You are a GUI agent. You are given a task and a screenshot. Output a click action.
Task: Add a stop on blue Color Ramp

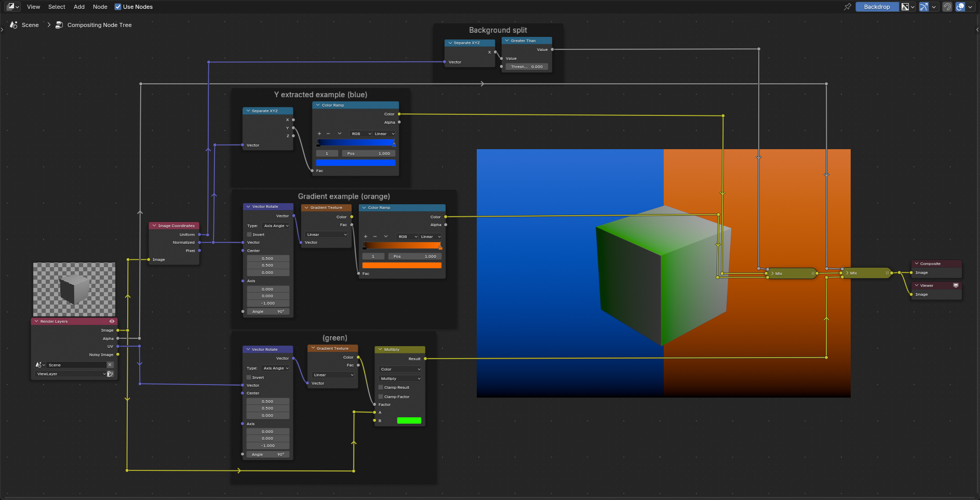pos(319,134)
